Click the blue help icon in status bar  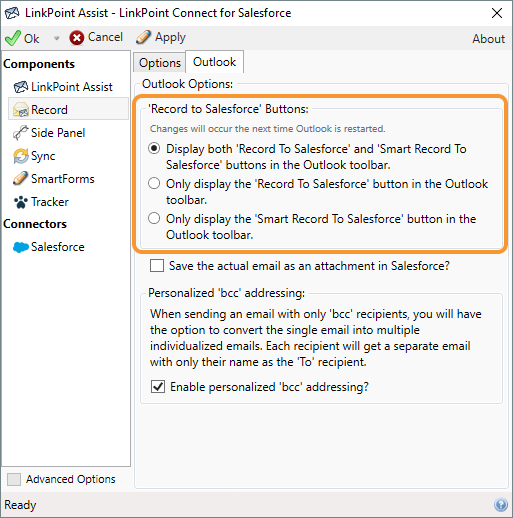tap(501, 505)
